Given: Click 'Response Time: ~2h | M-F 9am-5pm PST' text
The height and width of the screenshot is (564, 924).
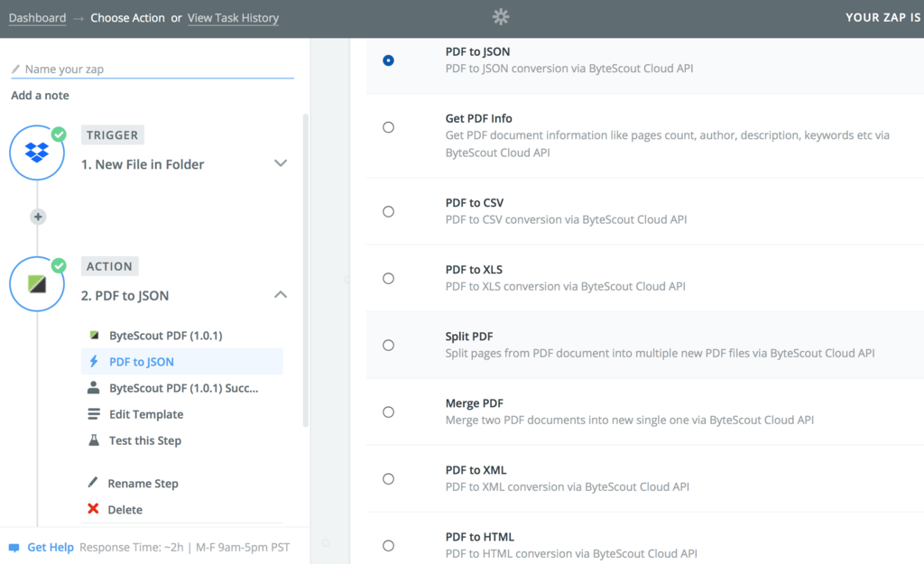Looking at the screenshot, I should [184, 548].
